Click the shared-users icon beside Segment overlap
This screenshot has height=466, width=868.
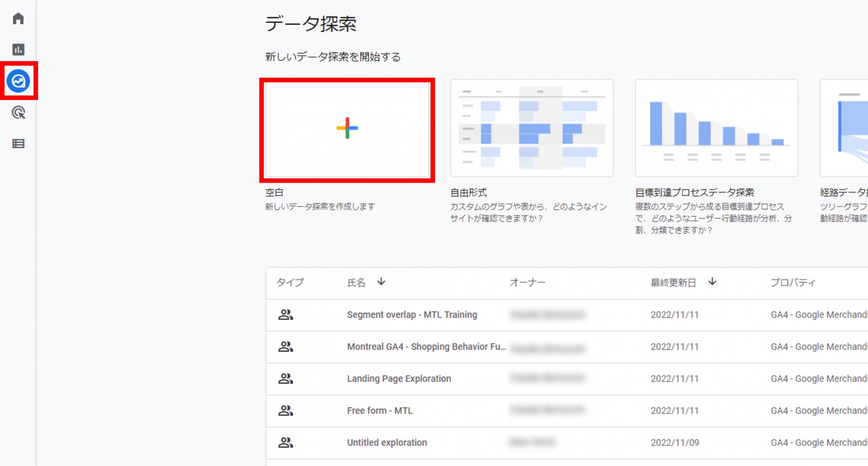286,315
